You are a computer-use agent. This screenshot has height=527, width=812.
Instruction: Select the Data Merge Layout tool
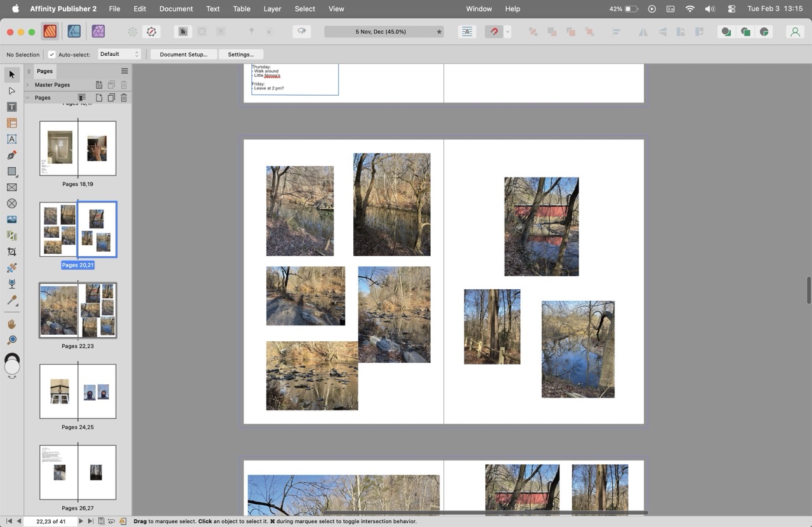(x=11, y=236)
